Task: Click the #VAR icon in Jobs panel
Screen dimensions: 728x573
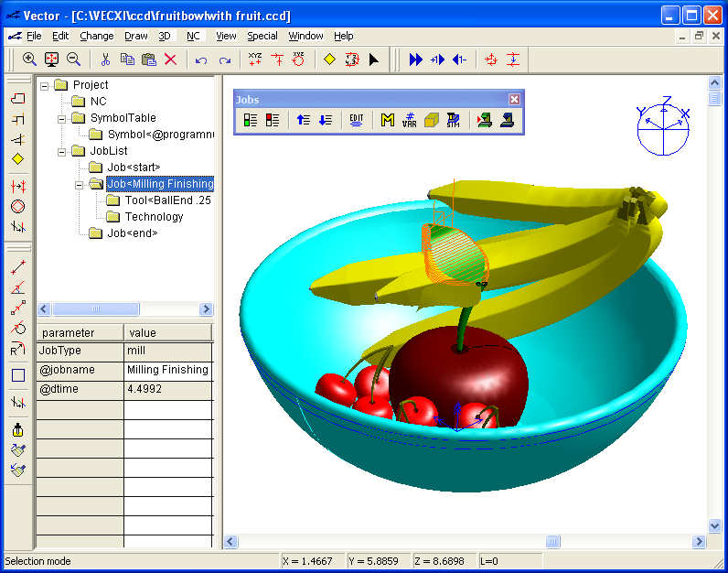Action: pos(409,120)
